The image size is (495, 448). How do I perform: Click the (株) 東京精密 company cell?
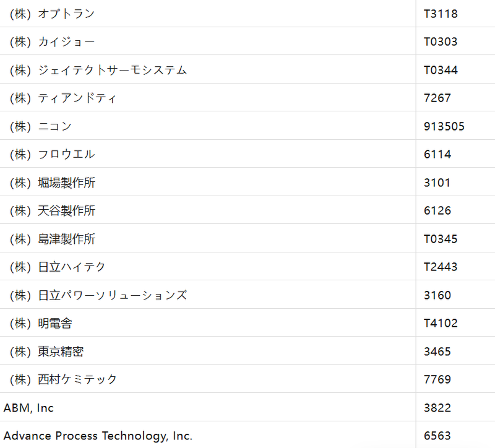(x=46, y=351)
